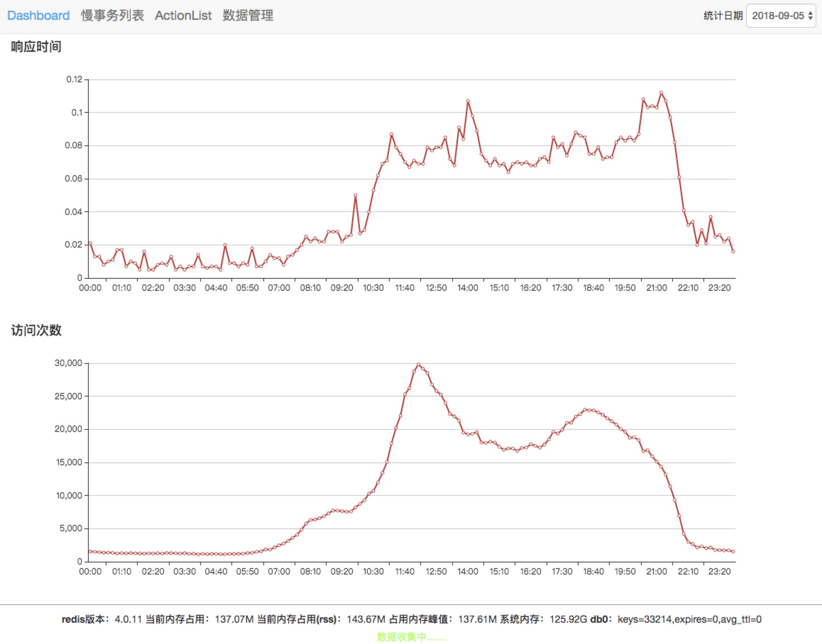The height and width of the screenshot is (644, 822).
Task: Click the 21:00 x-axis label in 响应时间 chart
Action: coord(656,288)
